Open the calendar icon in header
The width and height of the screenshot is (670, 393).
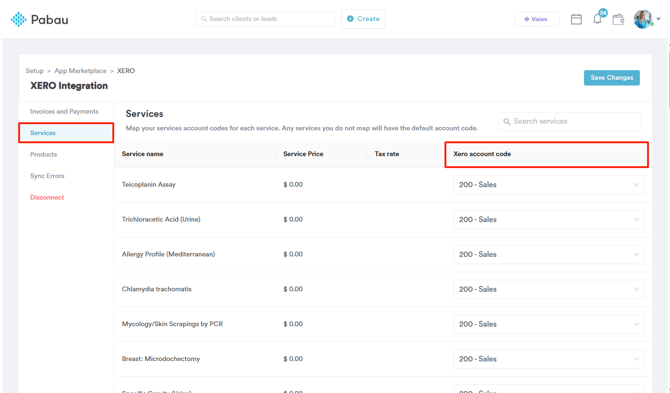coord(576,19)
